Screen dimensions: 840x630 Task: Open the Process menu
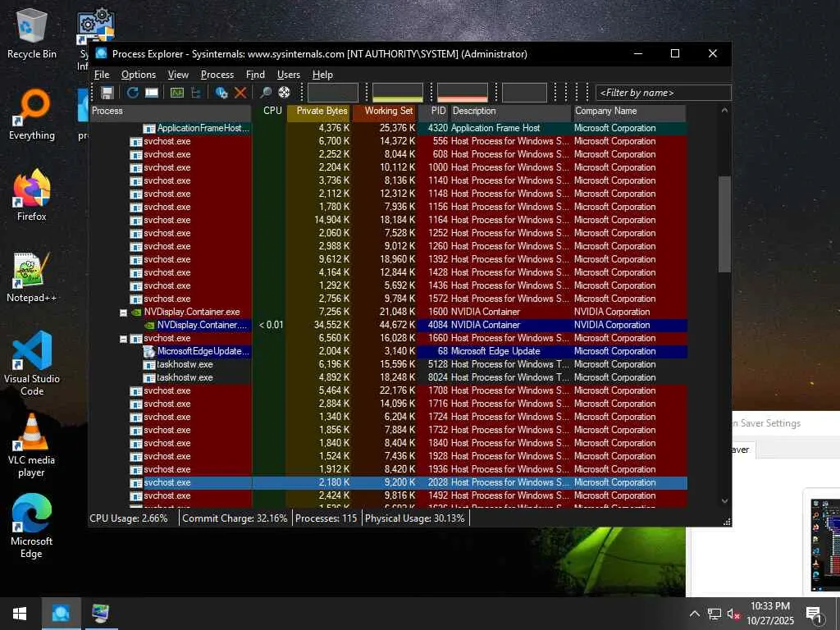point(217,75)
